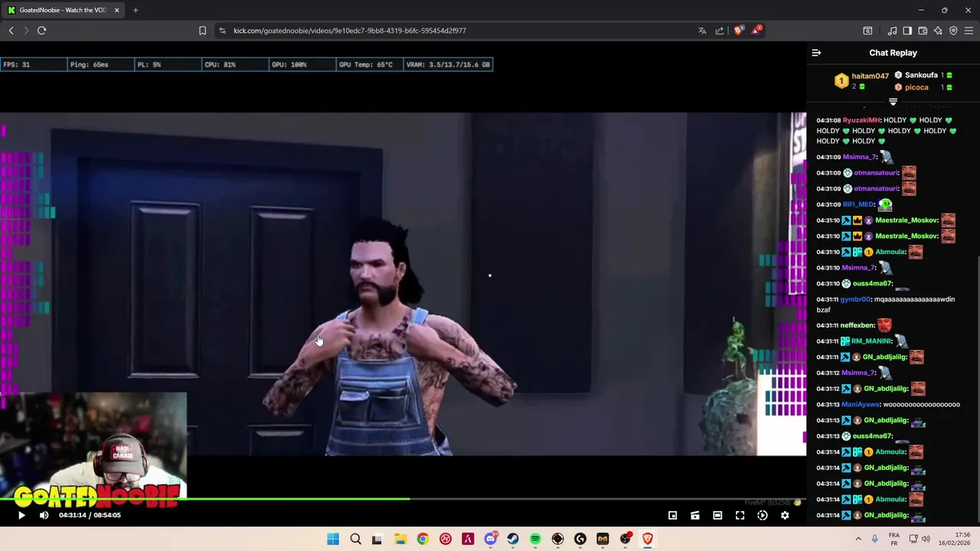980x551 pixels.
Task: Click the microphone icon in system tray
Action: pyautogui.click(x=874, y=539)
